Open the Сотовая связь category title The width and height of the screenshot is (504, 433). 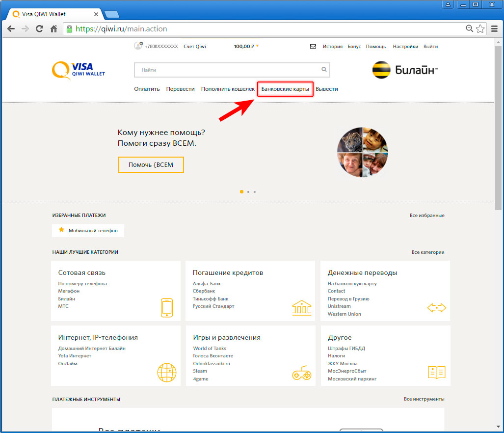click(x=81, y=272)
